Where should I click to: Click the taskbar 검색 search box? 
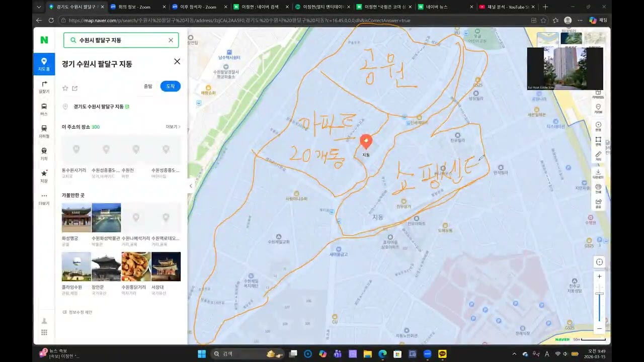click(x=247, y=353)
